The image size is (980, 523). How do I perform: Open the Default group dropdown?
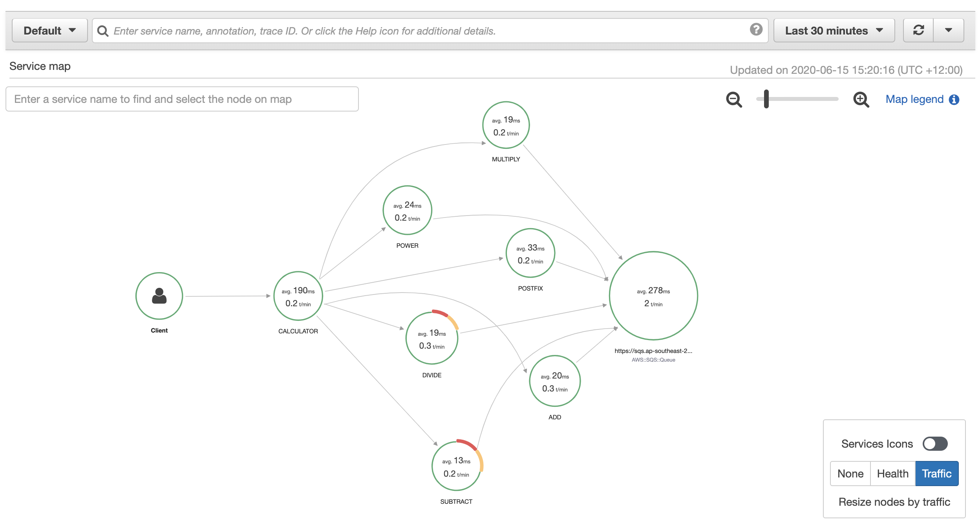[49, 31]
